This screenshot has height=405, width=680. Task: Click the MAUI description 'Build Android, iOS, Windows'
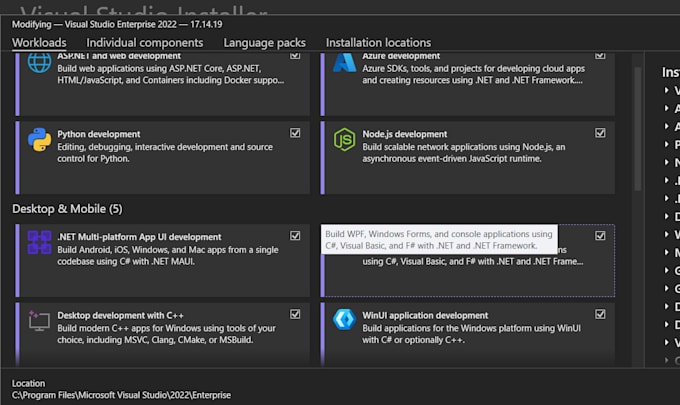[168, 255]
